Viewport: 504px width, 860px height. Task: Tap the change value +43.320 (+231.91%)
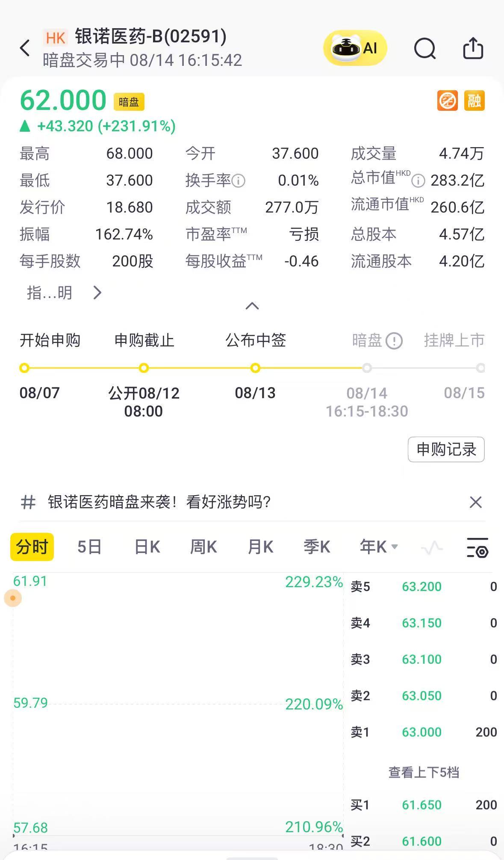tap(106, 126)
